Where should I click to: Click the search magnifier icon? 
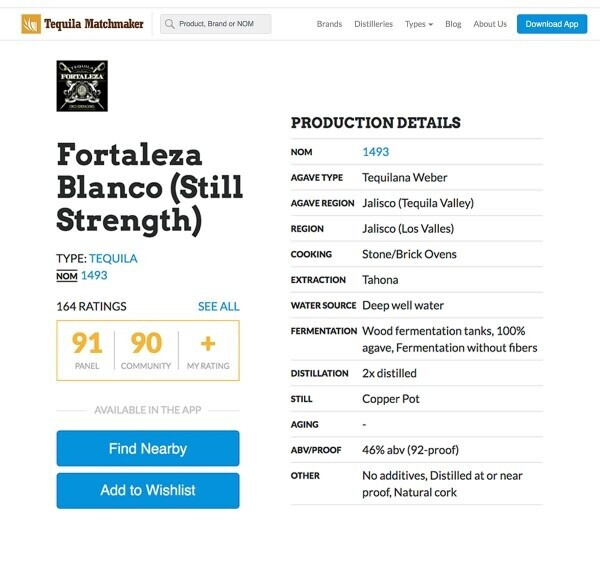pyautogui.click(x=170, y=24)
